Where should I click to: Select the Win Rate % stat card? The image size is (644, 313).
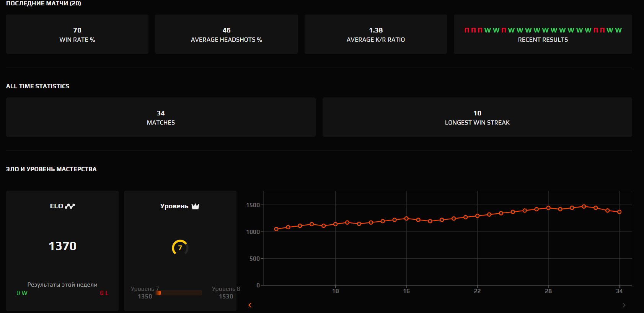77,34
